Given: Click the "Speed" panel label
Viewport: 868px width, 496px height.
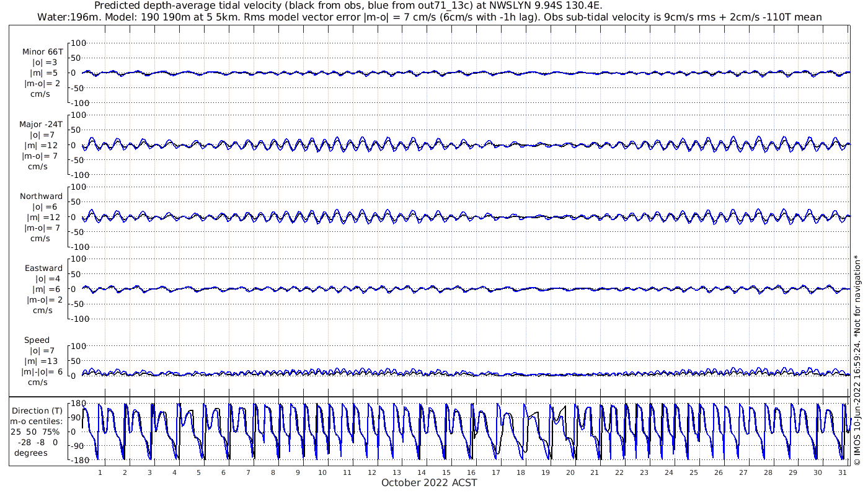Looking at the screenshot, I should point(37,340).
